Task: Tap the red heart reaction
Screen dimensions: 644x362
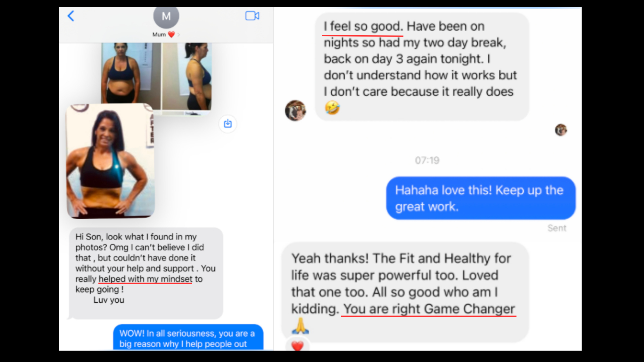Action: pyautogui.click(x=298, y=345)
